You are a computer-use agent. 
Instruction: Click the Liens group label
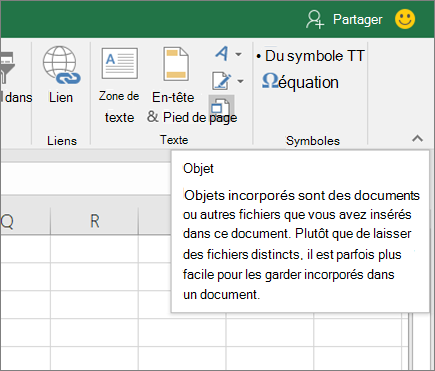pos(62,141)
